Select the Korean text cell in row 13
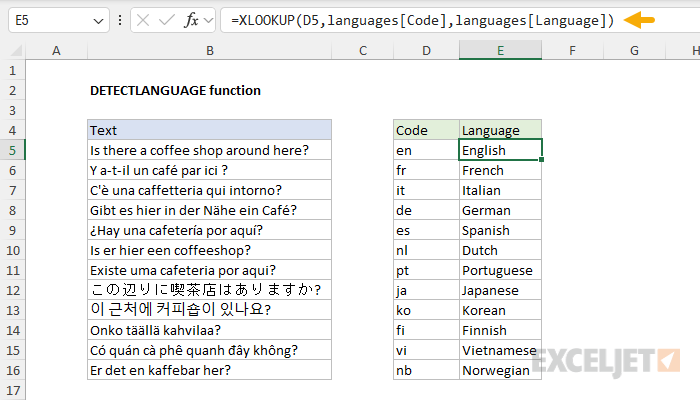Screen dimensions: 700x400 [x=209, y=310]
